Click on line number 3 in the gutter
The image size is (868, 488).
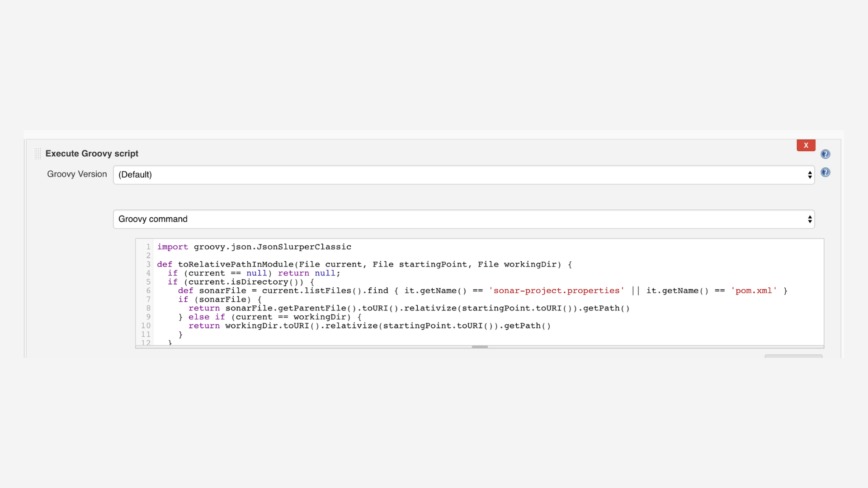(x=148, y=264)
